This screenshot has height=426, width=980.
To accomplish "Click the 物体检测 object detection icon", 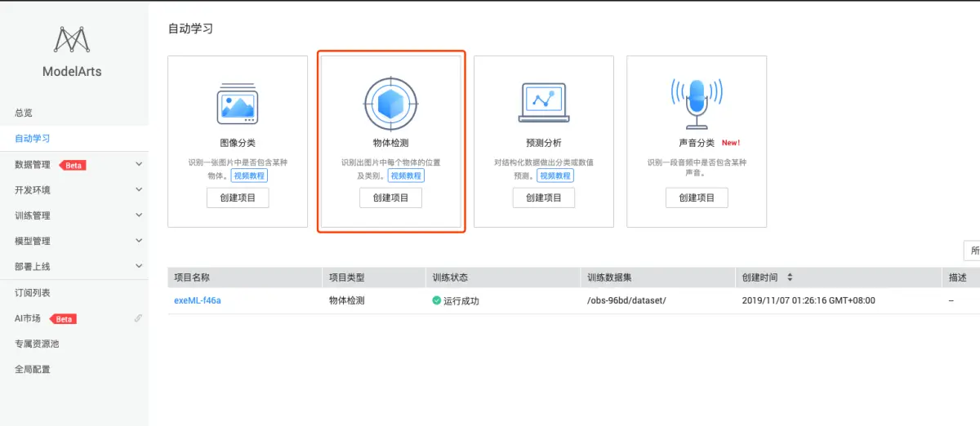I will [x=390, y=103].
